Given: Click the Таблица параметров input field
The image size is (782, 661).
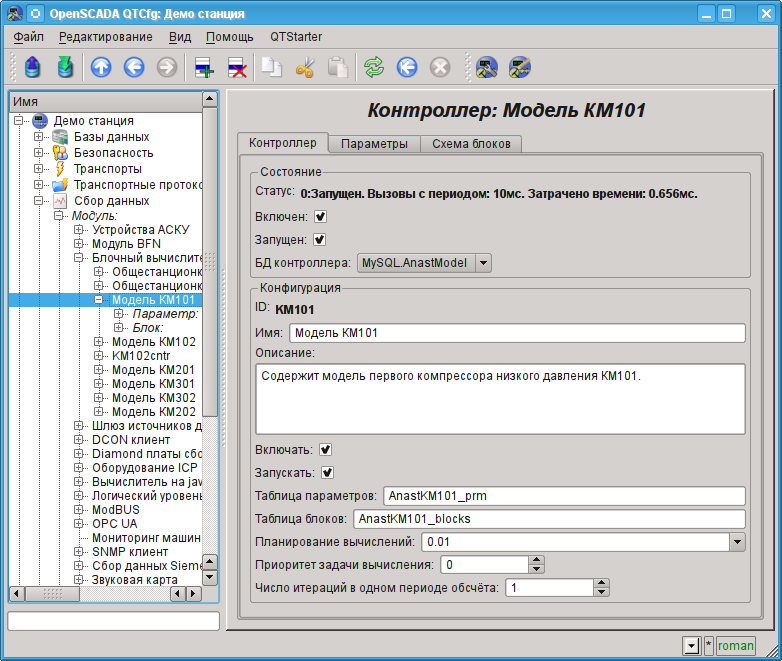Looking at the screenshot, I should (564, 495).
